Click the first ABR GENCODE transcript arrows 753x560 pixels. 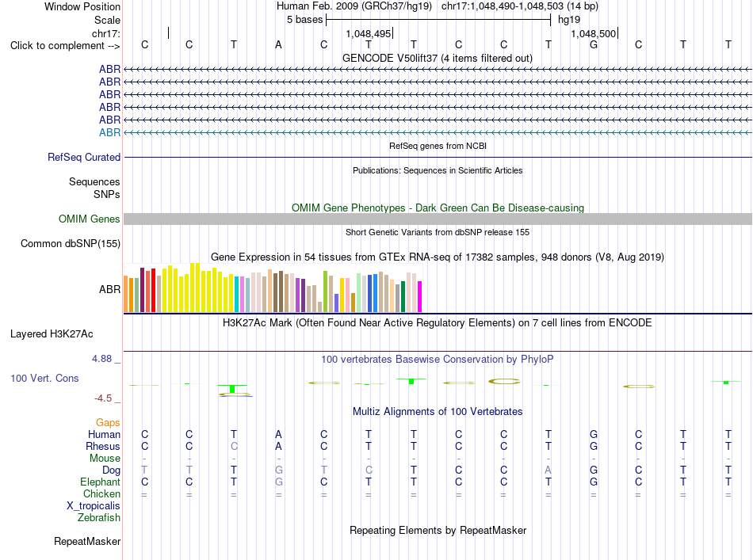point(438,70)
